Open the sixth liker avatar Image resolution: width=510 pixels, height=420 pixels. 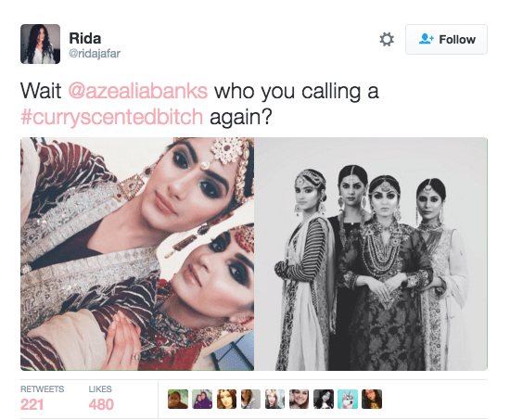300,399
